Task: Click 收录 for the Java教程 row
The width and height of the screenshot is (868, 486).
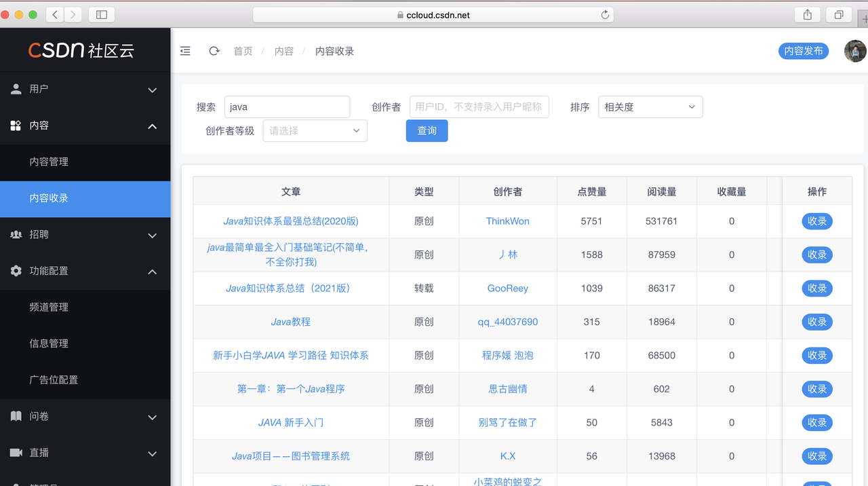Action: pyautogui.click(x=816, y=322)
